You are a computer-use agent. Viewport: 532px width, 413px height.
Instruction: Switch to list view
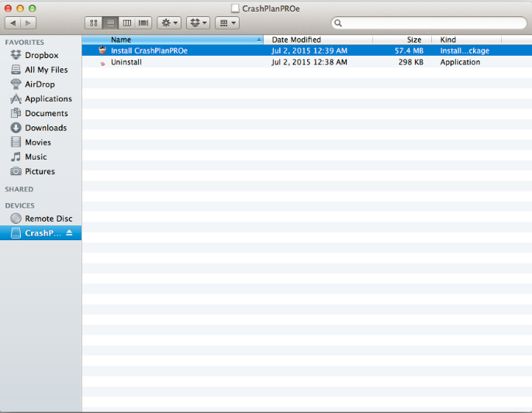coord(110,23)
